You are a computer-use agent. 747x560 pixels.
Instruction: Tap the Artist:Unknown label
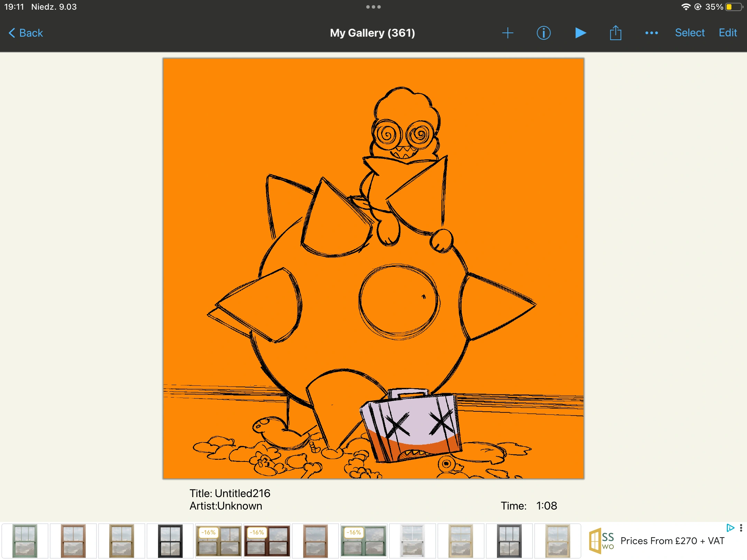[225, 506]
